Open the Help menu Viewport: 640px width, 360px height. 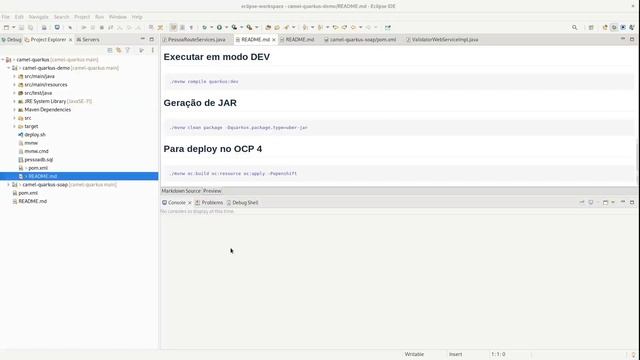(x=137, y=17)
